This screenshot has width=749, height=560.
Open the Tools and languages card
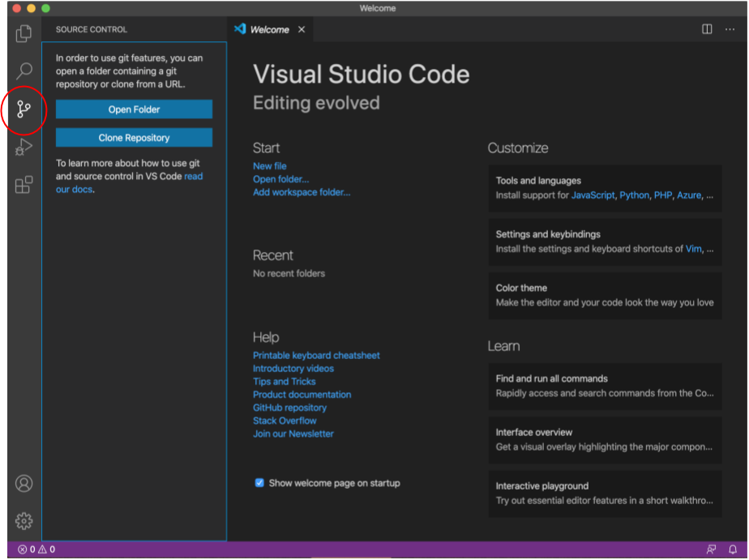click(605, 189)
